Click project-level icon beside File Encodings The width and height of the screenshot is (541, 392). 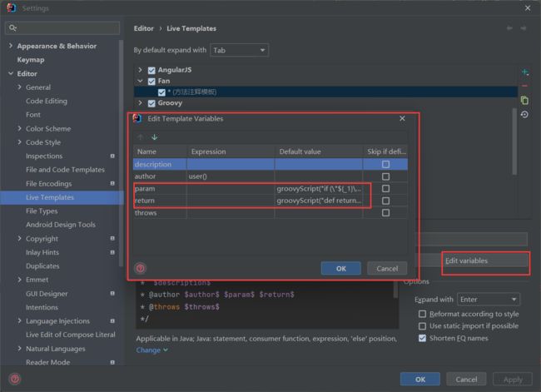pyautogui.click(x=112, y=184)
